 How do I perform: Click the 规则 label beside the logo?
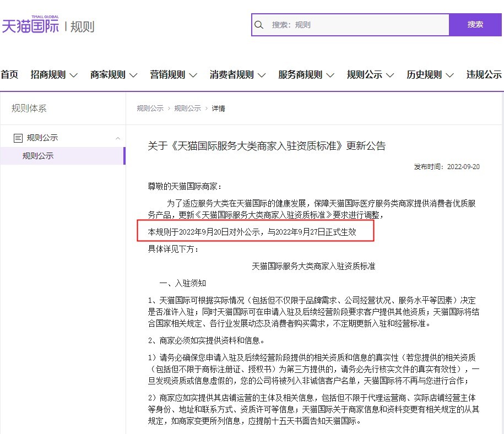click(x=82, y=26)
